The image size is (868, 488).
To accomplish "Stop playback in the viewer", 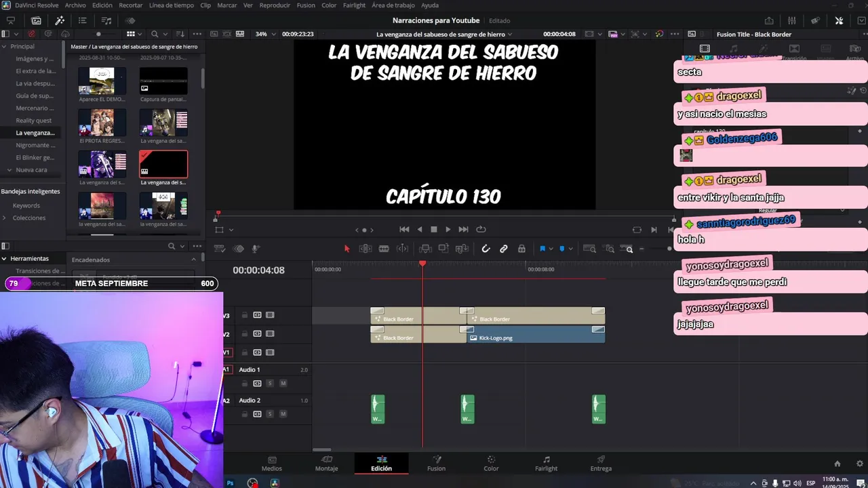I will [434, 230].
